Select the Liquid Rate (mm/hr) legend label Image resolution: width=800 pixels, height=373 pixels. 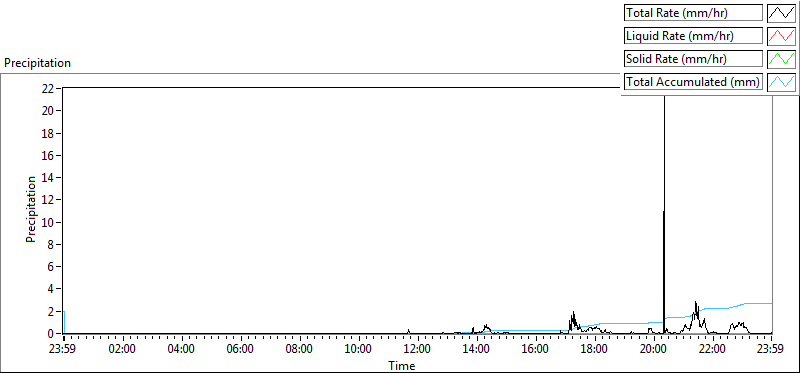point(693,36)
